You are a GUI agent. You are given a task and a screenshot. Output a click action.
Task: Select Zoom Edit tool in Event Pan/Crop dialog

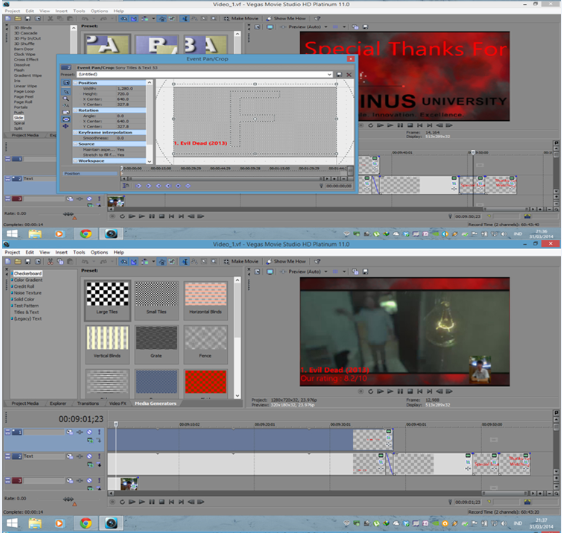tap(66, 99)
